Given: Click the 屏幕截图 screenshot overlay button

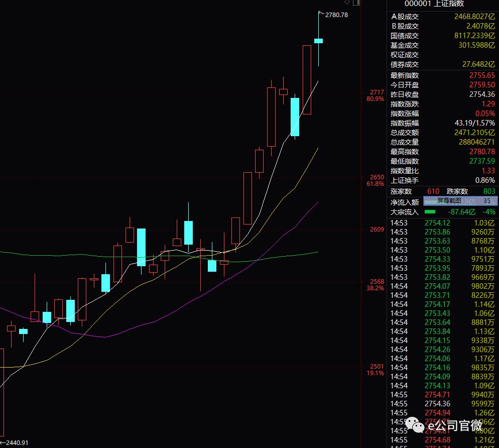Looking at the screenshot, I should [x=460, y=201].
